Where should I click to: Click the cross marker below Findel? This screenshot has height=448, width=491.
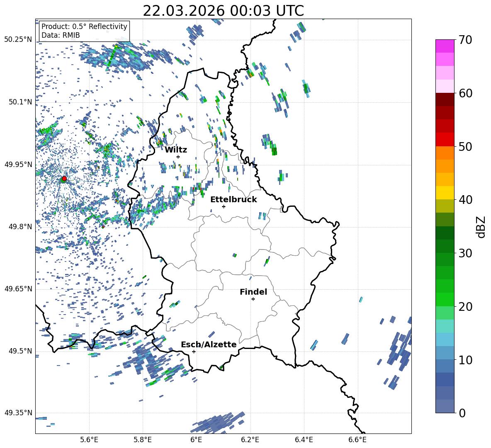tap(253, 299)
